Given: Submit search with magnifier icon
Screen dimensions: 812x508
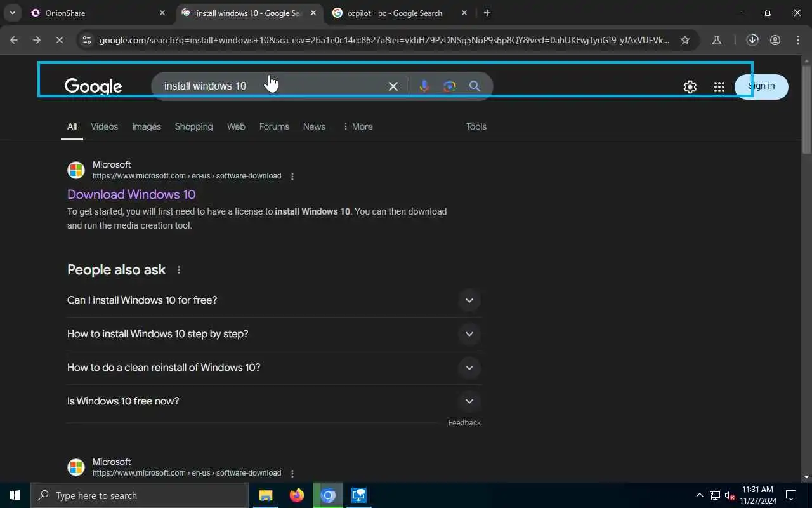Looking at the screenshot, I should pyautogui.click(x=475, y=86).
